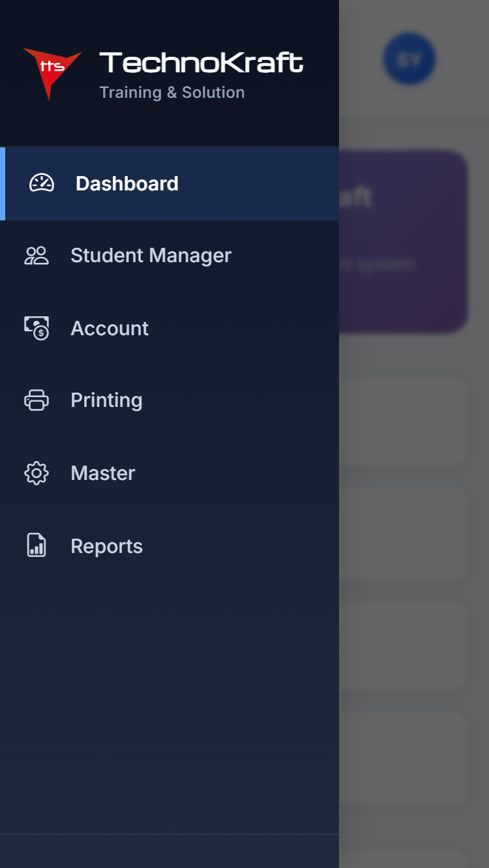
Task: Click the Student Manager people icon
Action: pos(37,256)
